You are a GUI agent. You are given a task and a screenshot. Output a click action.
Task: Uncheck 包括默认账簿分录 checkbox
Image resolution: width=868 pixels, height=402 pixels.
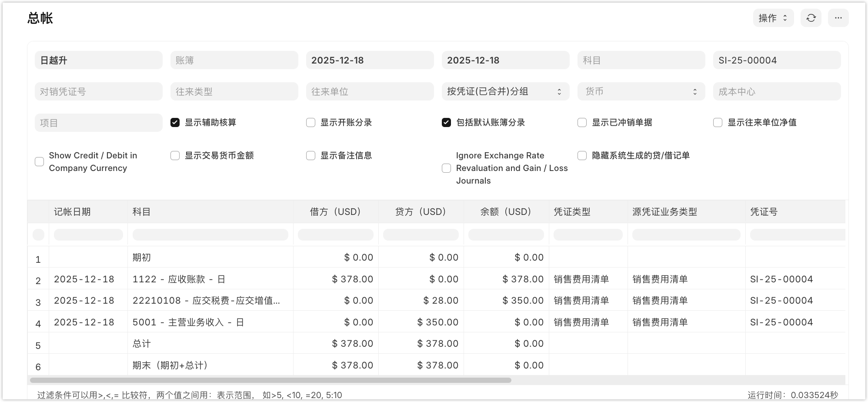(447, 123)
